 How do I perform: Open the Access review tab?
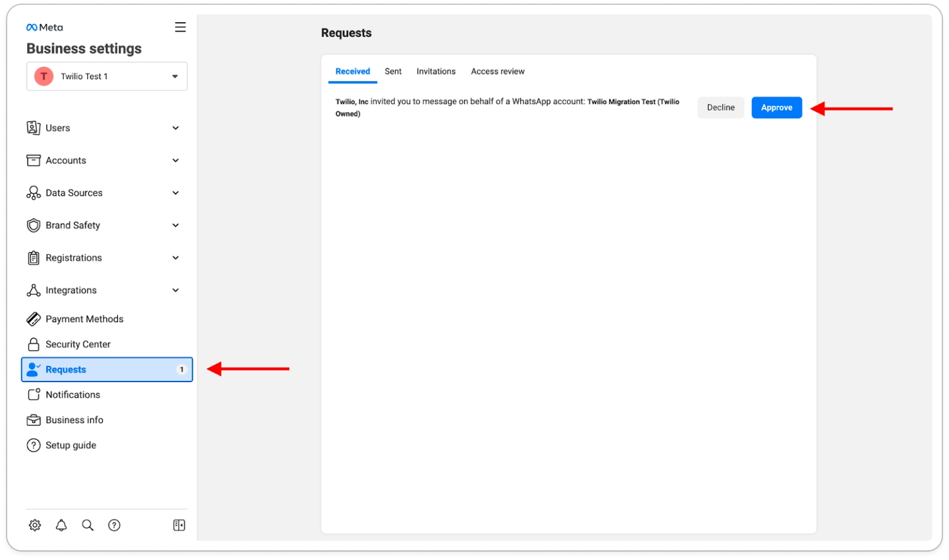pos(497,72)
